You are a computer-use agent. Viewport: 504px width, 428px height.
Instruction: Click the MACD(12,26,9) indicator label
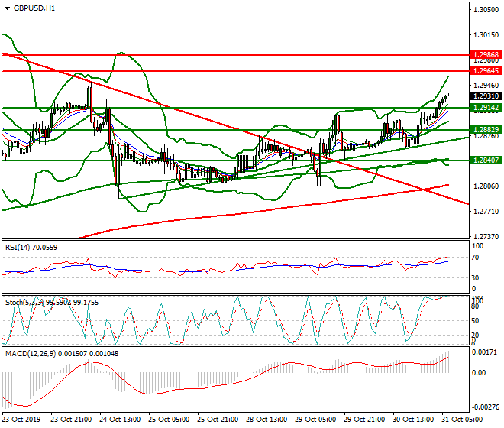pyautogui.click(x=62, y=354)
